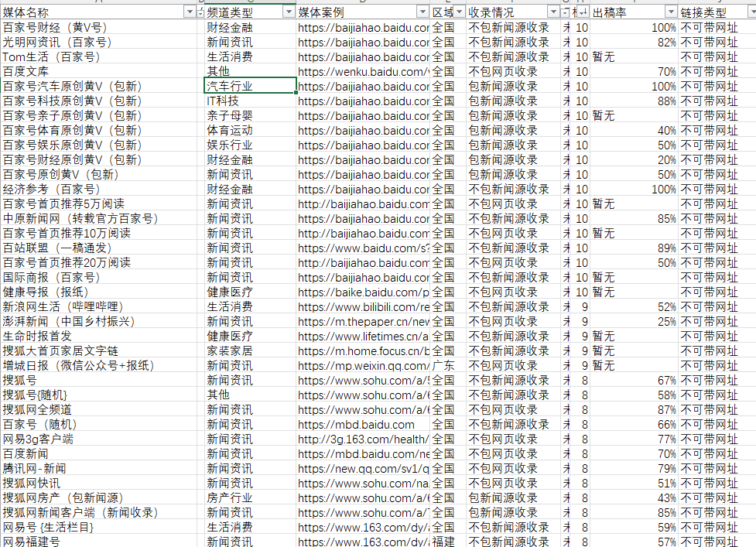Image resolution: width=756 pixels, height=547 pixels.
Task: Open the 3g.163.com link for 网易3g客户端
Action: tap(363, 439)
